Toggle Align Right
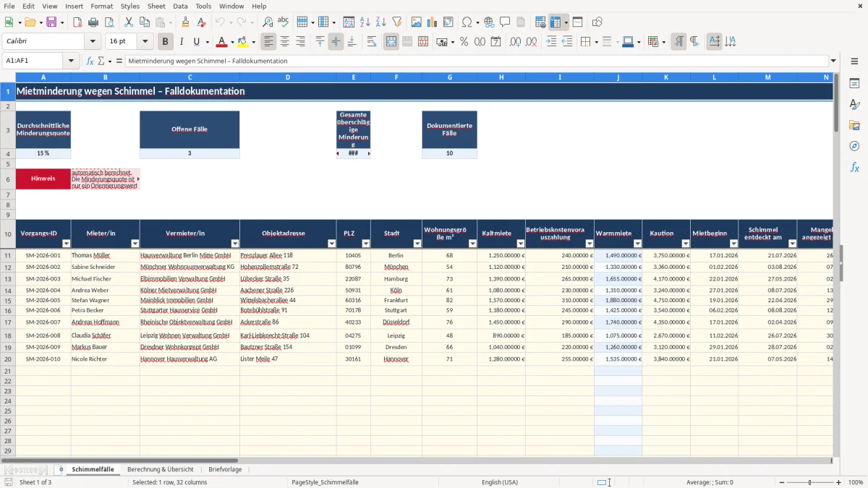 click(300, 42)
